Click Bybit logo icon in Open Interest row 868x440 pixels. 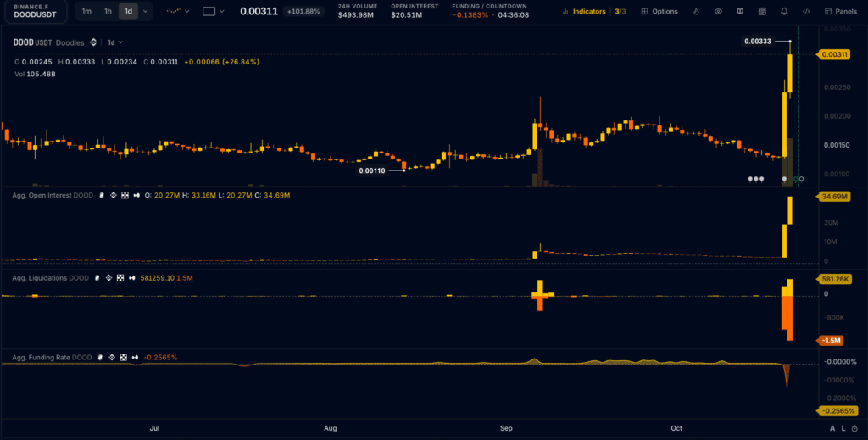[x=102, y=195]
